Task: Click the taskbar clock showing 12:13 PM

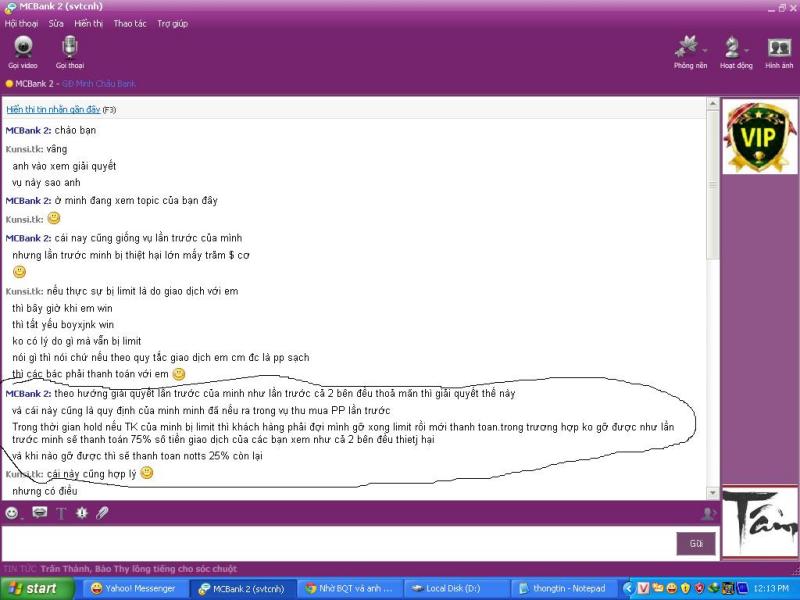Action: pos(771,588)
